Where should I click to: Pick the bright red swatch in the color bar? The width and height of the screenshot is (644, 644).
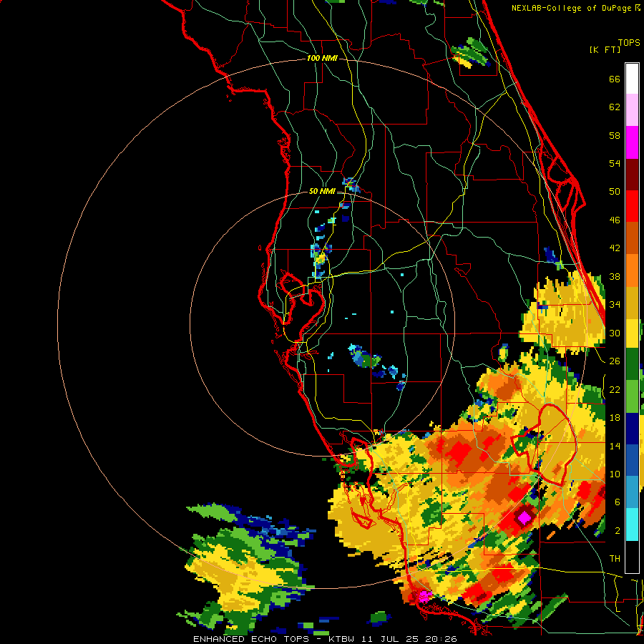(x=632, y=206)
